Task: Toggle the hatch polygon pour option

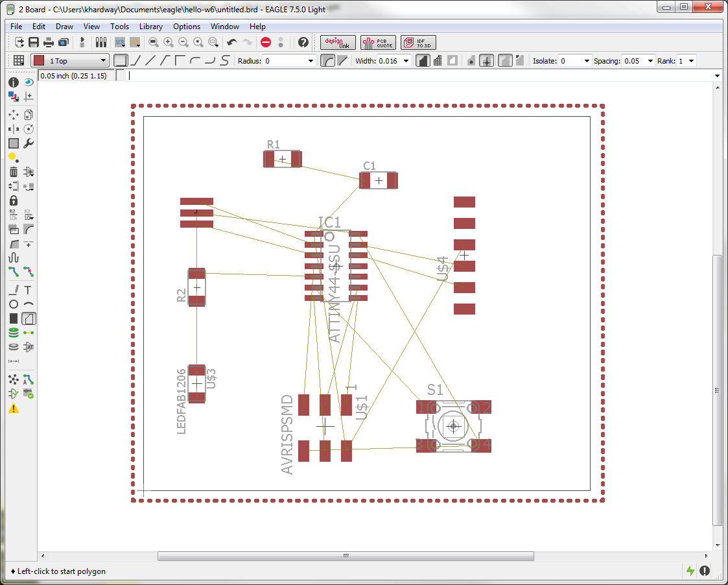Action: pyautogui.click(x=438, y=61)
